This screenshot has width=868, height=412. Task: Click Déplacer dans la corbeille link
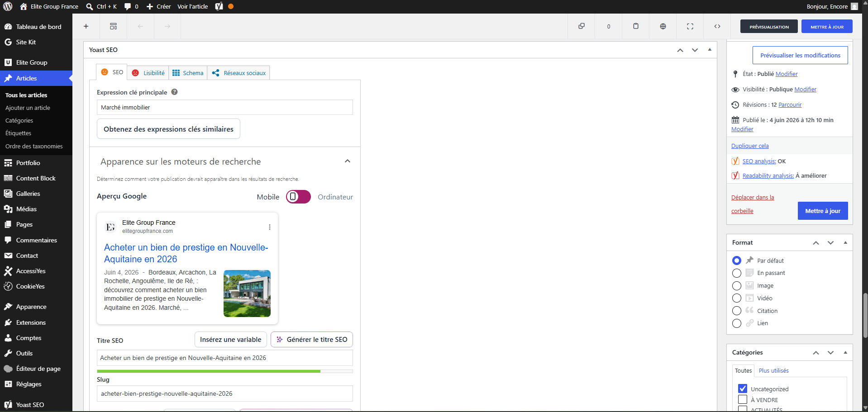[x=753, y=204]
